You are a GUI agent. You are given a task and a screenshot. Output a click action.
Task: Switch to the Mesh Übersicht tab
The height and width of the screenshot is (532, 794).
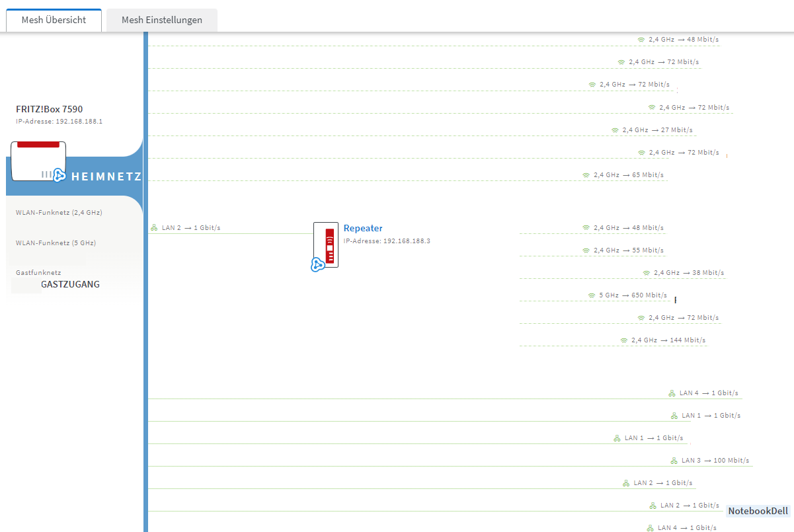click(54, 20)
